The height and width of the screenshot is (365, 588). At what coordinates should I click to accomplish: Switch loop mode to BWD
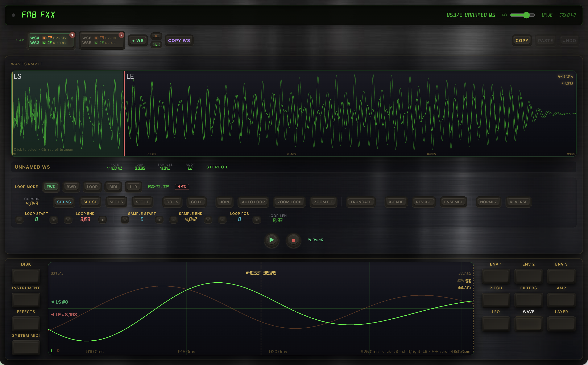click(71, 187)
